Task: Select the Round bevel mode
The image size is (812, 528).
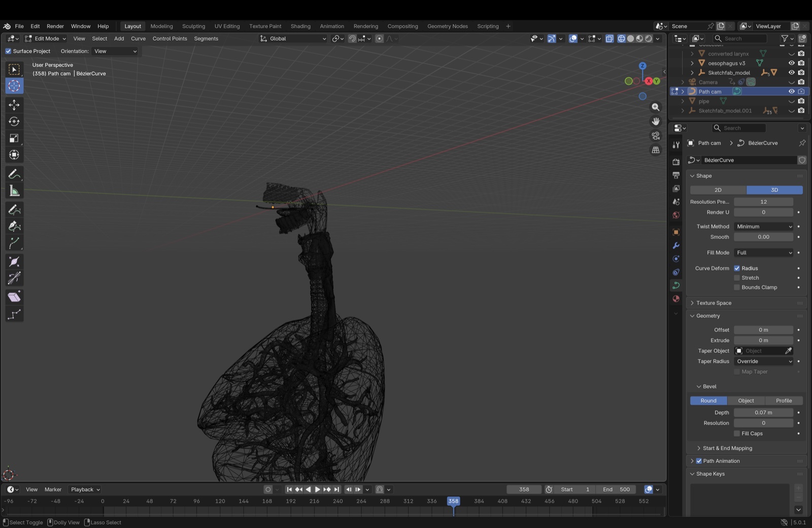Action: [x=708, y=401]
